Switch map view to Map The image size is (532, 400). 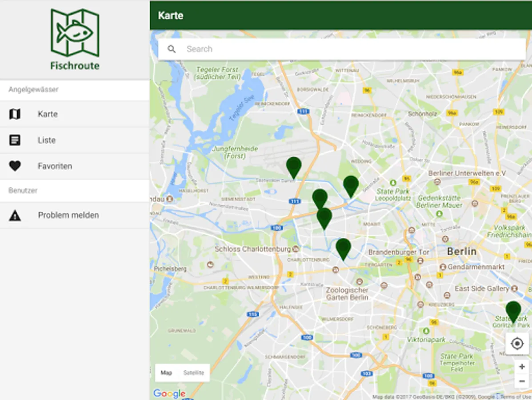tap(166, 372)
